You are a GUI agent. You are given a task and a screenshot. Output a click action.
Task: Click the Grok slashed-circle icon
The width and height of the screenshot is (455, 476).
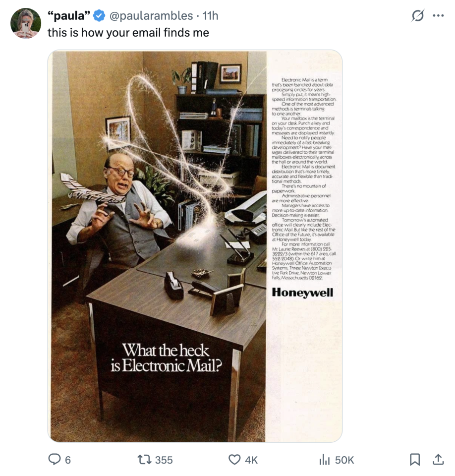tap(418, 16)
